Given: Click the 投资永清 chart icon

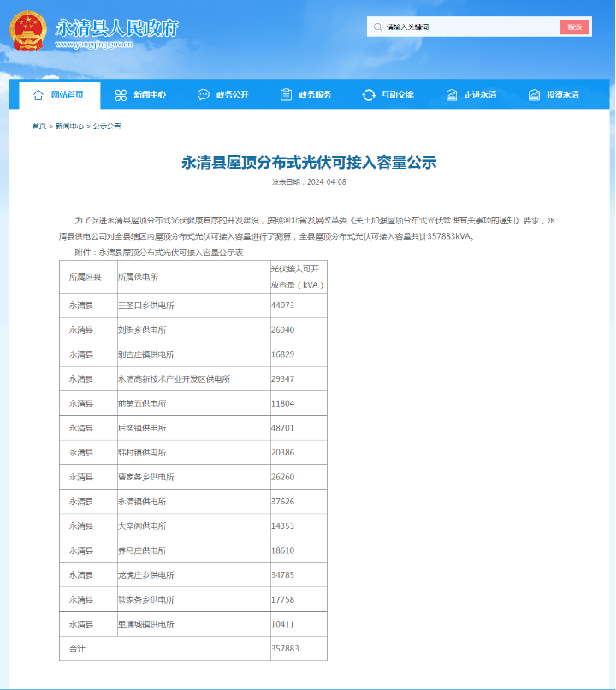Looking at the screenshot, I should point(534,95).
